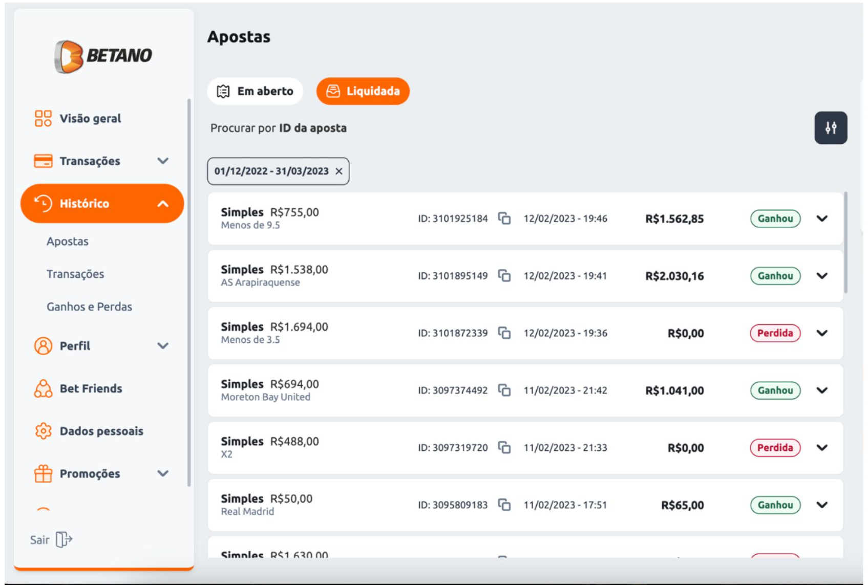Open Visão geral overview icon
Screen dimensions: 868x588
click(x=43, y=118)
